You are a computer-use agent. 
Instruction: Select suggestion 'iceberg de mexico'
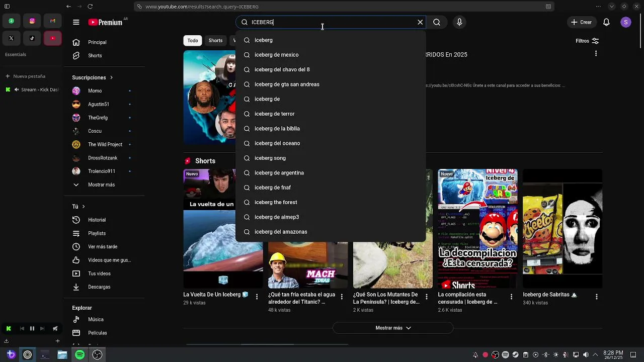pyautogui.click(x=331, y=55)
